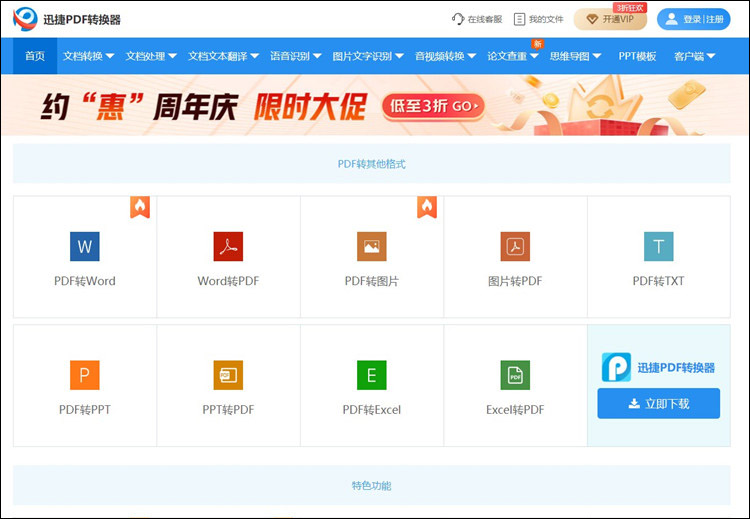
Task: Click the 低至3折 GO promo button
Action: click(x=433, y=106)
